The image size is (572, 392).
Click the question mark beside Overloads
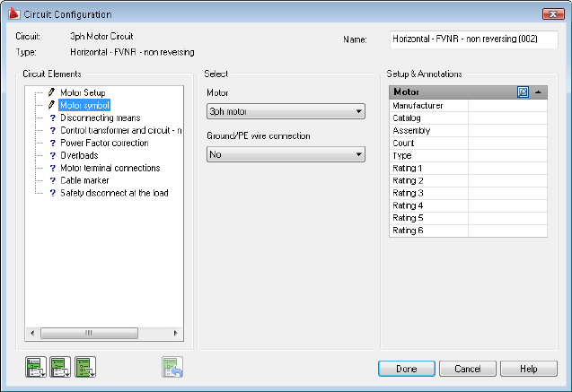(52, 155)
